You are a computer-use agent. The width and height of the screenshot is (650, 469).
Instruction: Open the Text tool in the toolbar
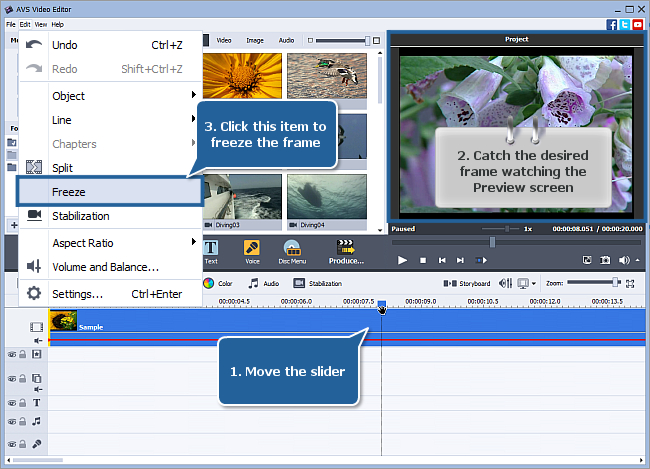(211, 252)
